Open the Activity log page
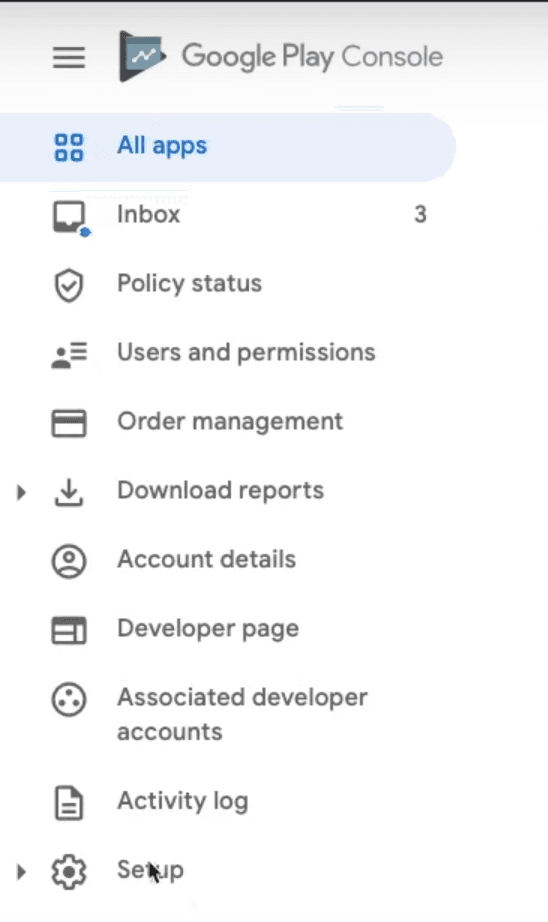 pos(182,802)
